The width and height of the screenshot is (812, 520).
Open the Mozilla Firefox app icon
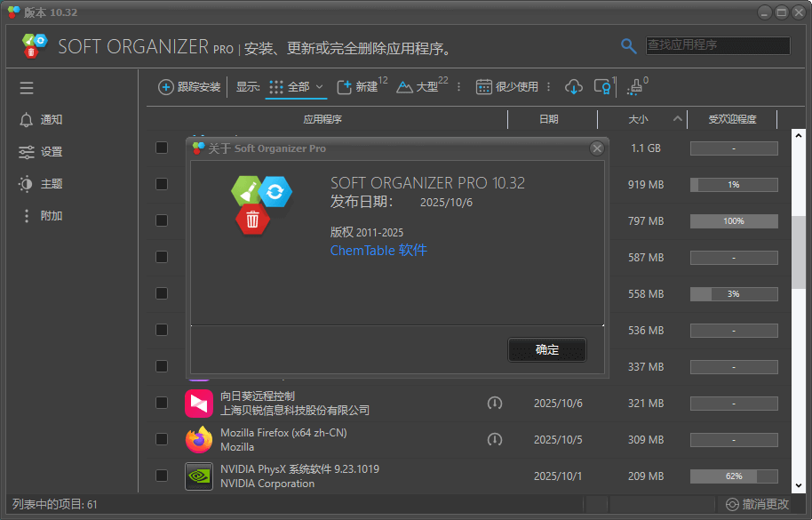[x=199, y=439]
